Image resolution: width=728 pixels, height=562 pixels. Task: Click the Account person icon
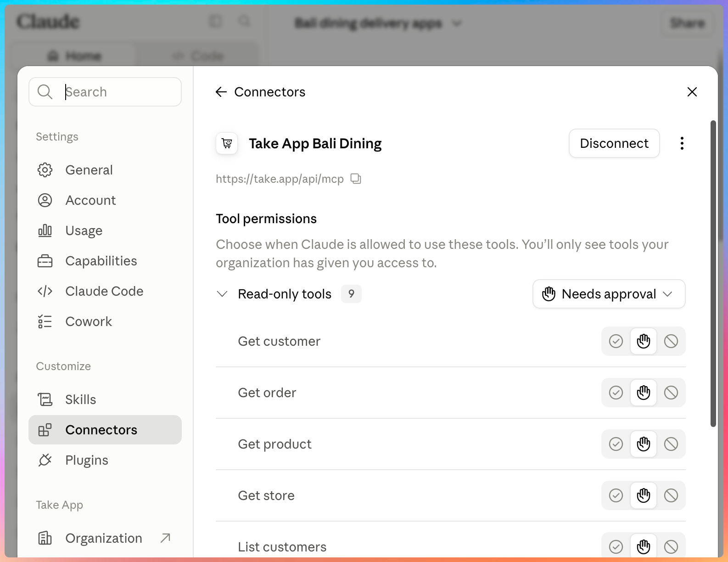point(45,200)
